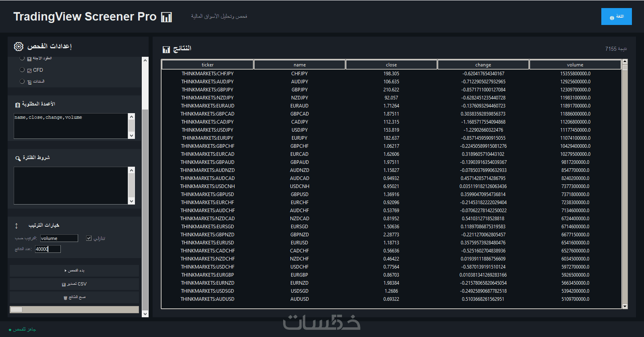Screen dimensions: 644x337
Task: Click the close value 112.315
Action: pyautogui.click(x=391, y=122)
